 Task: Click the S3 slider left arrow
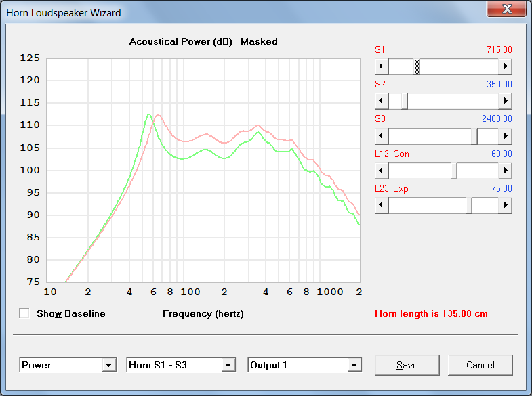point(382,136)
